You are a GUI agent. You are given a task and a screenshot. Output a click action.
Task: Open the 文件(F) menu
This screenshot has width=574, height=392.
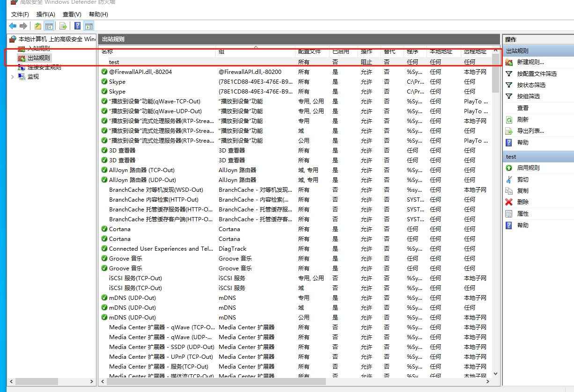[20, 15]
